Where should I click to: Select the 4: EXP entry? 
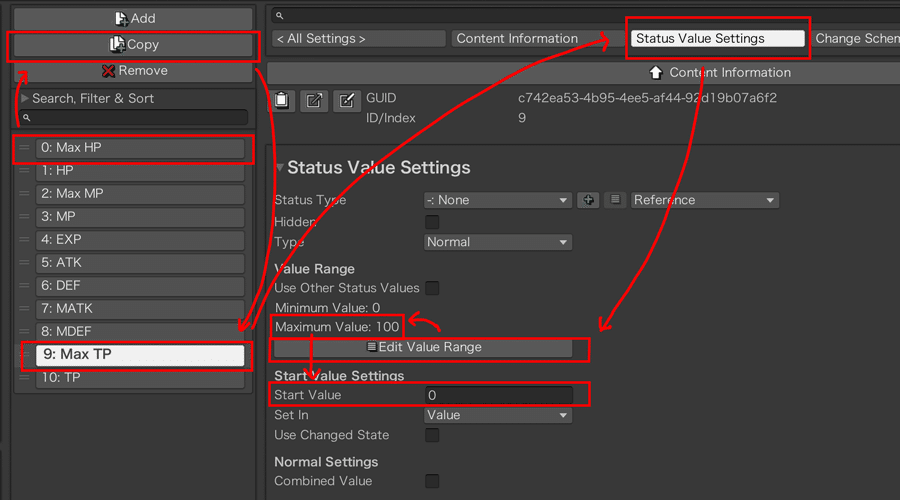140,239
